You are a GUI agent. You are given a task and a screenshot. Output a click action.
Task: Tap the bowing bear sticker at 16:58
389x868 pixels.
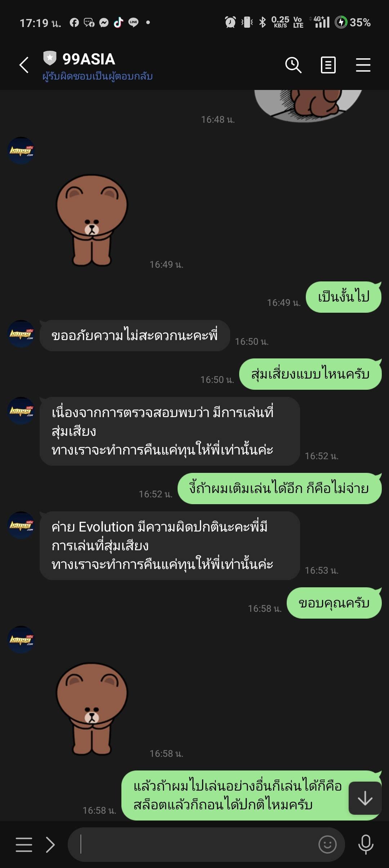click(x=92, y=709)
